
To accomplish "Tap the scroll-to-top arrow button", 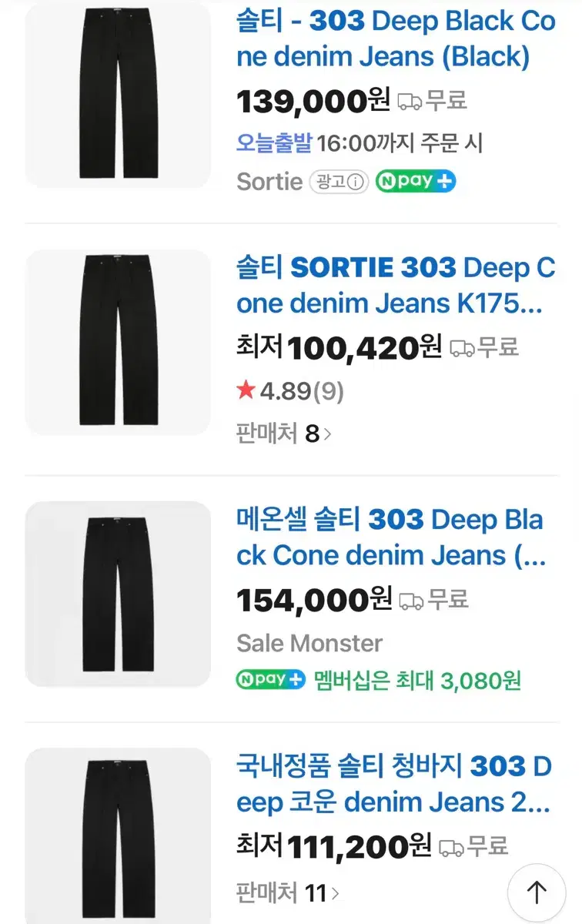I will pos(536,892).
